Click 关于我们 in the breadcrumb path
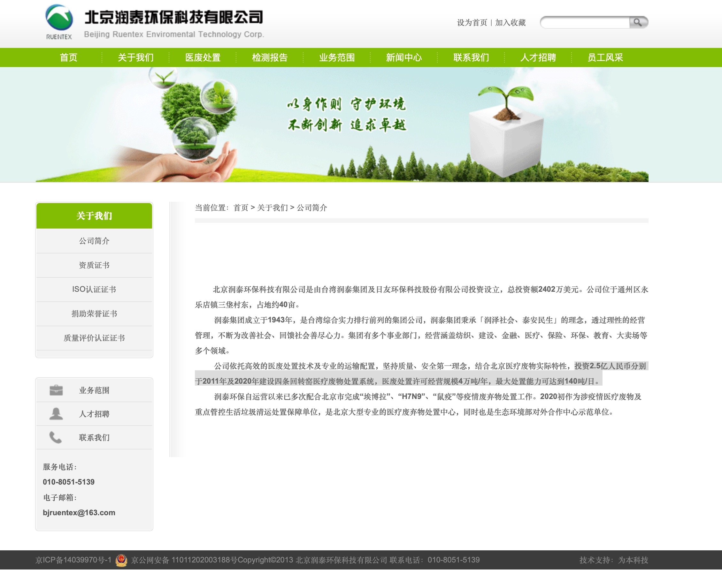The width and height of the screenshot is (722, 588). [x=272, y=207]
